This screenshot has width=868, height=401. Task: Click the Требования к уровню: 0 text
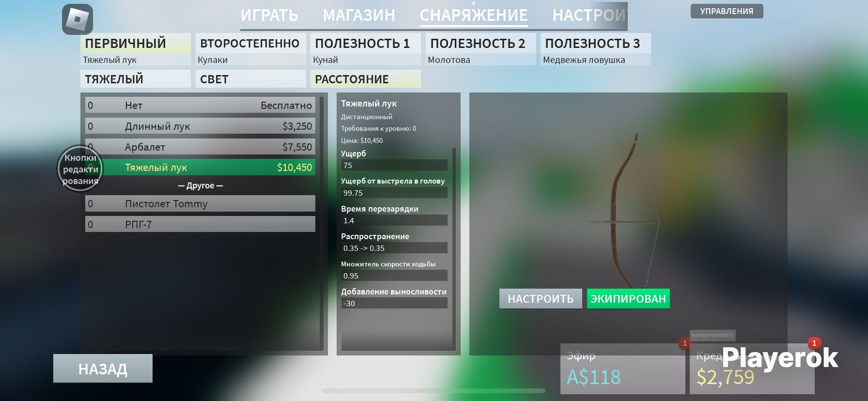coord(379,128)
